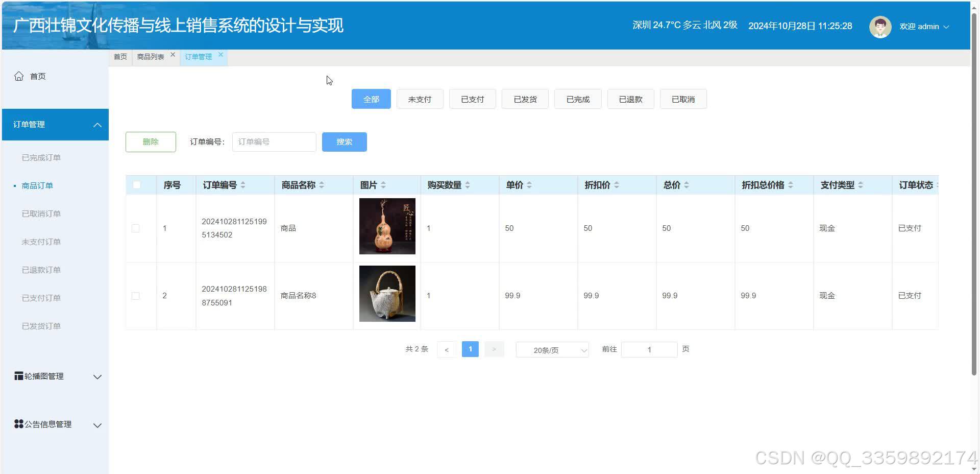Sort by 订单编号 column sort arrows
Image resolution: width=980 pixels, height=474 pixels.
[244, 185]
